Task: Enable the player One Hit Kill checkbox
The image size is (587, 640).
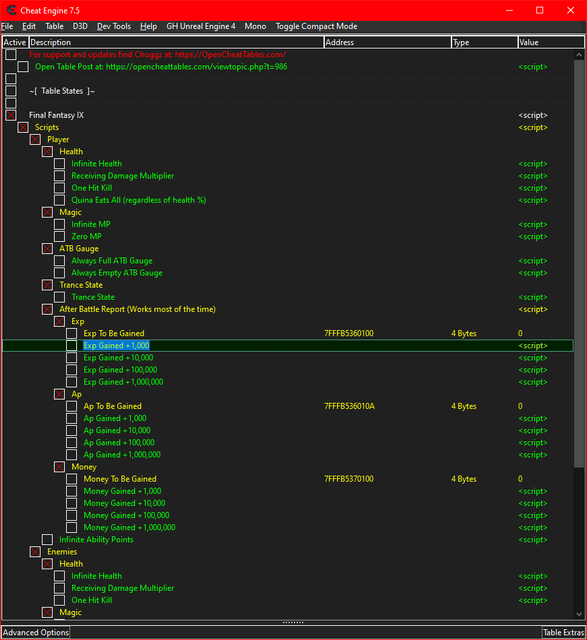Action: pyautogui.click(x=60, y=188)
